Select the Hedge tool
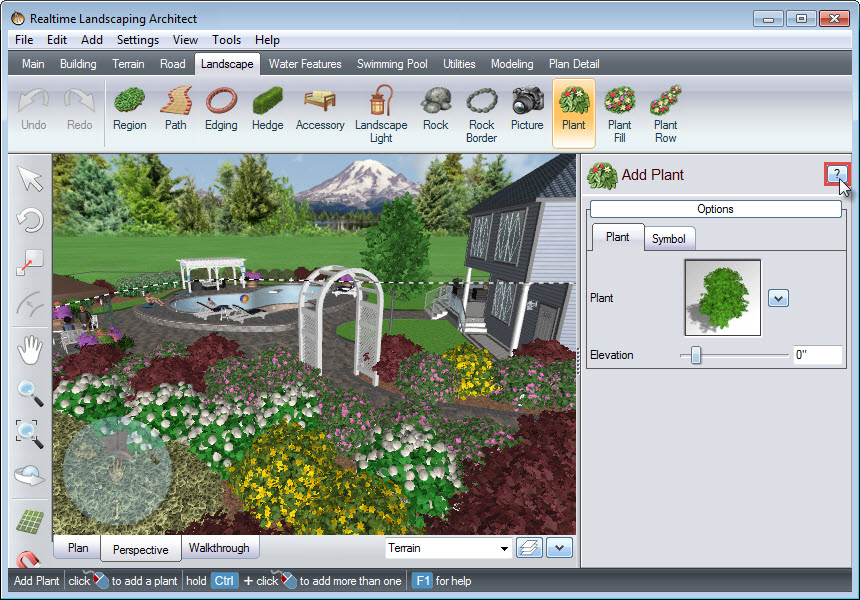The width and height of the screenshot is (860, 600). coord(267,110)
